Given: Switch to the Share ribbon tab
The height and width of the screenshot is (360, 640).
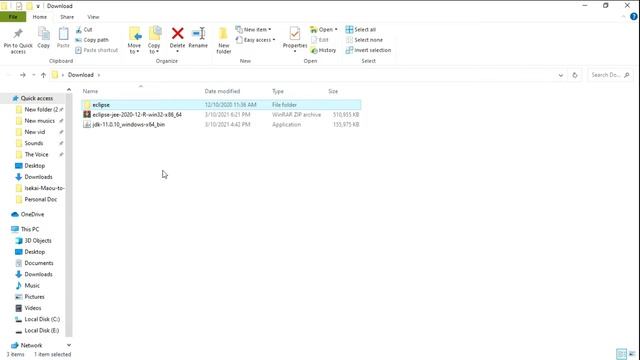Looking at the screenshot, I should [67, 17].
